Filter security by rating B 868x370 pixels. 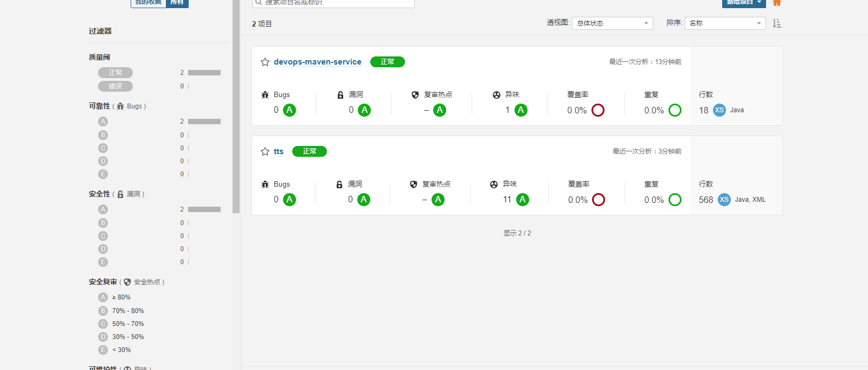[x=103, y=223]
